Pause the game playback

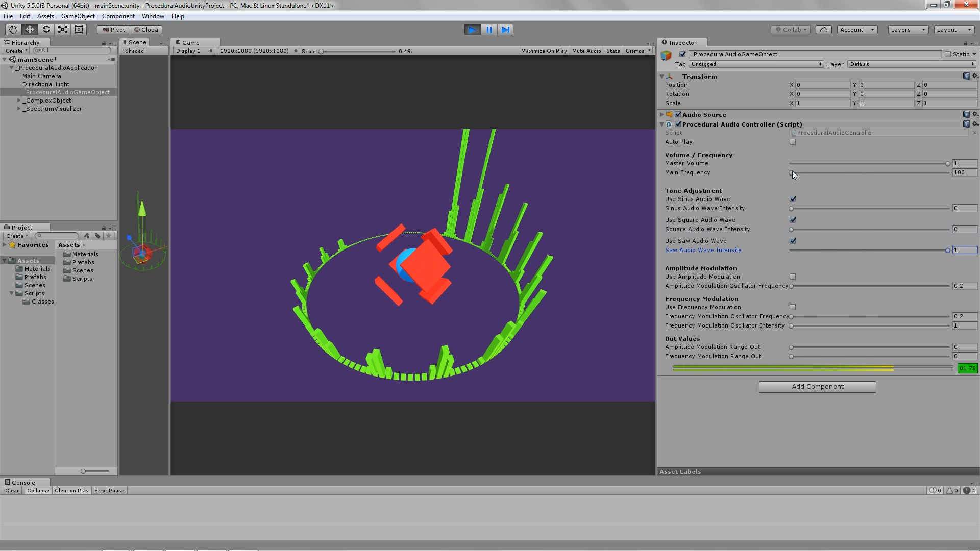[488, 30]
